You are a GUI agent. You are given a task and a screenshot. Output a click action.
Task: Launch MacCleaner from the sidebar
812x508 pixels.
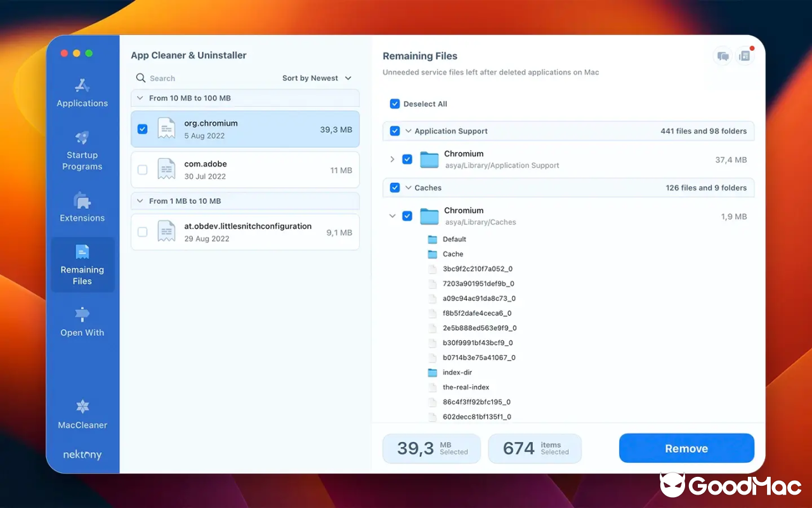coord(82,413)
